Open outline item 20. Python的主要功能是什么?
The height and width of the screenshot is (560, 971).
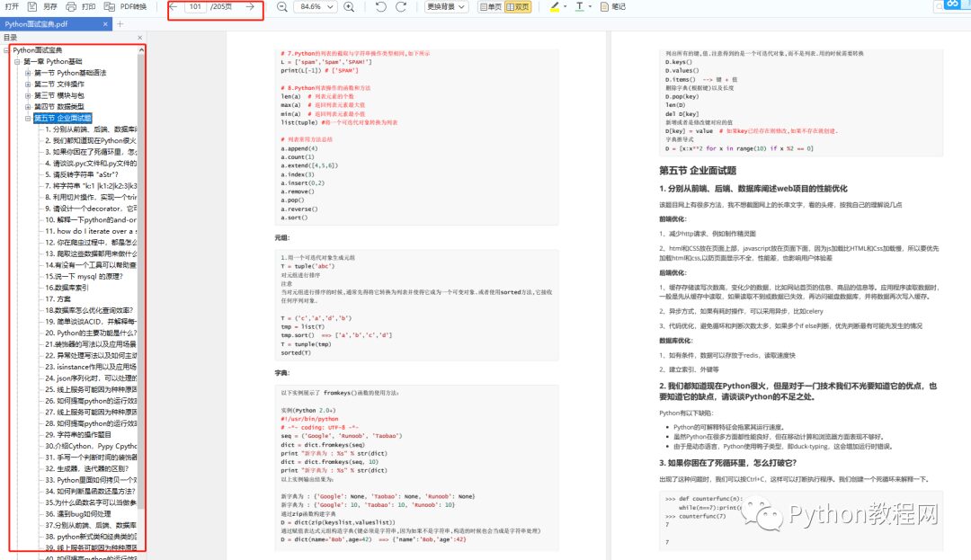pyautogui.click(x=91, y=333)
